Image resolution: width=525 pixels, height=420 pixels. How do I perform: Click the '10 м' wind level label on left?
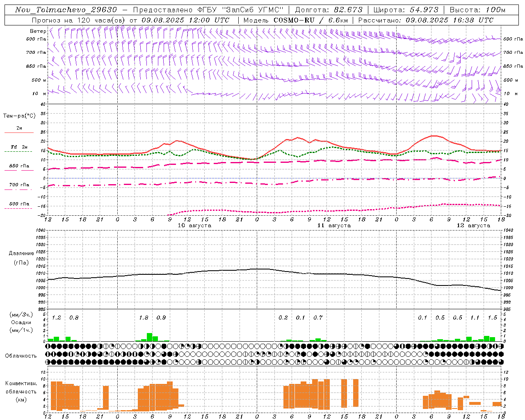click(x=39, y=94)
